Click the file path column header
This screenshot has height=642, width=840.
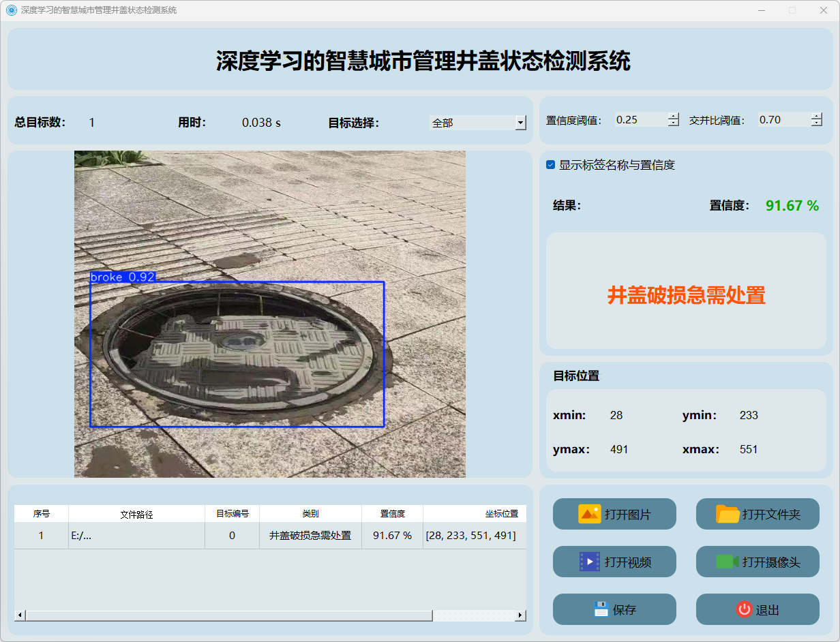[x=136, y=514]
